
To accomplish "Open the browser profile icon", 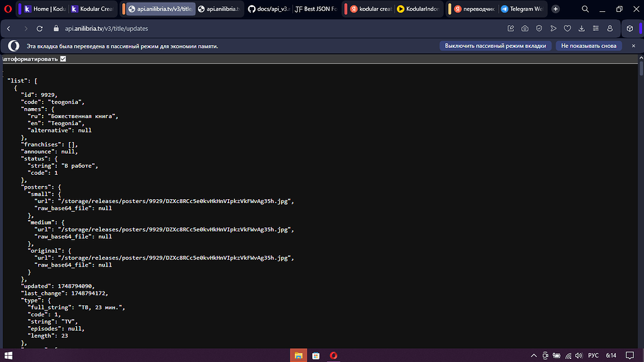I will [x=610, y=28].
